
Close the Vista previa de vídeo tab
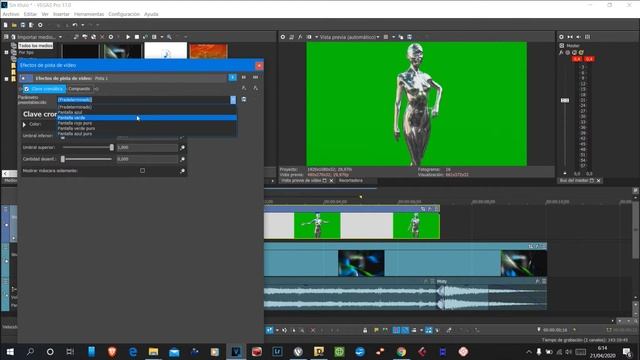331,180
